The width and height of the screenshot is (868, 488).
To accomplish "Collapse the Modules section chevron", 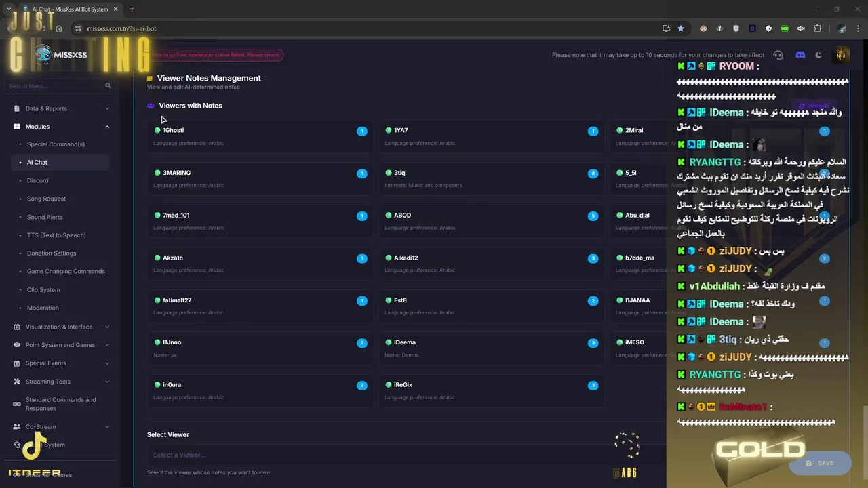I will (x=107, y=127).
